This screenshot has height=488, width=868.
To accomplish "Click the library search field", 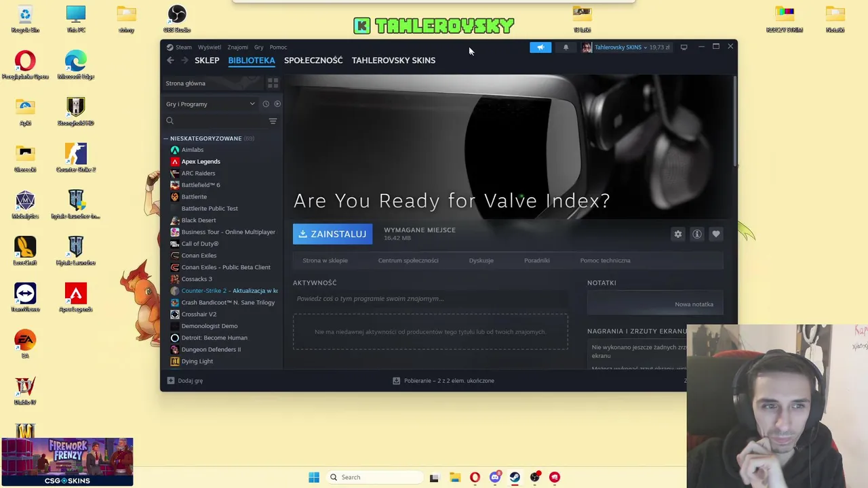I will click(221, 121).
